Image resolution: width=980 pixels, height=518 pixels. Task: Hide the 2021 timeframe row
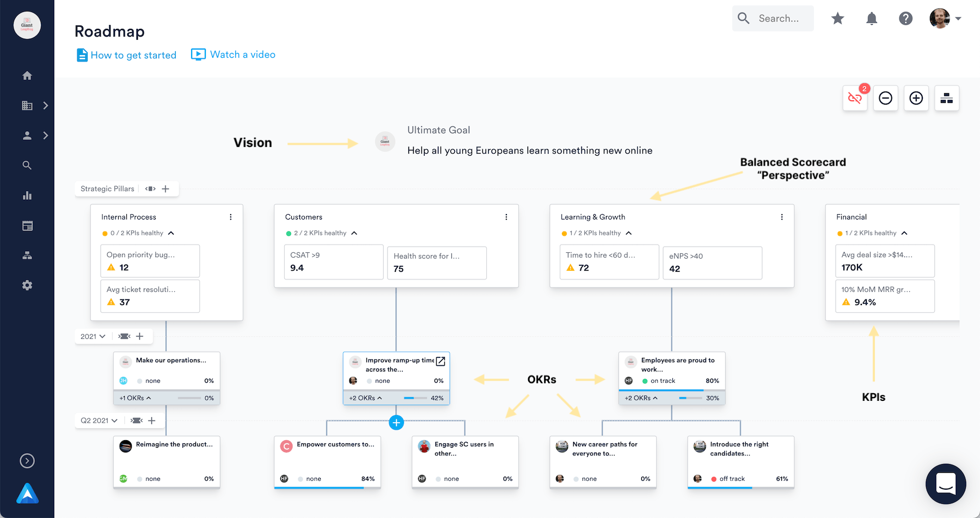coord(124,336)
